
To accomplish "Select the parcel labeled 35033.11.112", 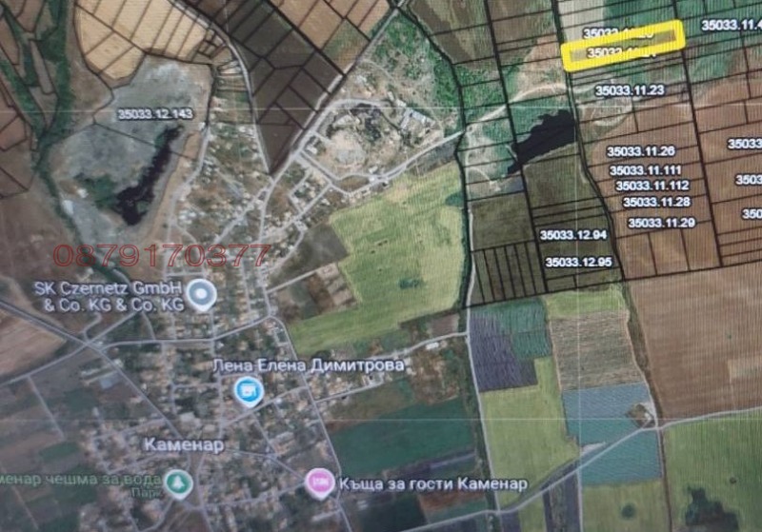I will click(x=652, y=186).
